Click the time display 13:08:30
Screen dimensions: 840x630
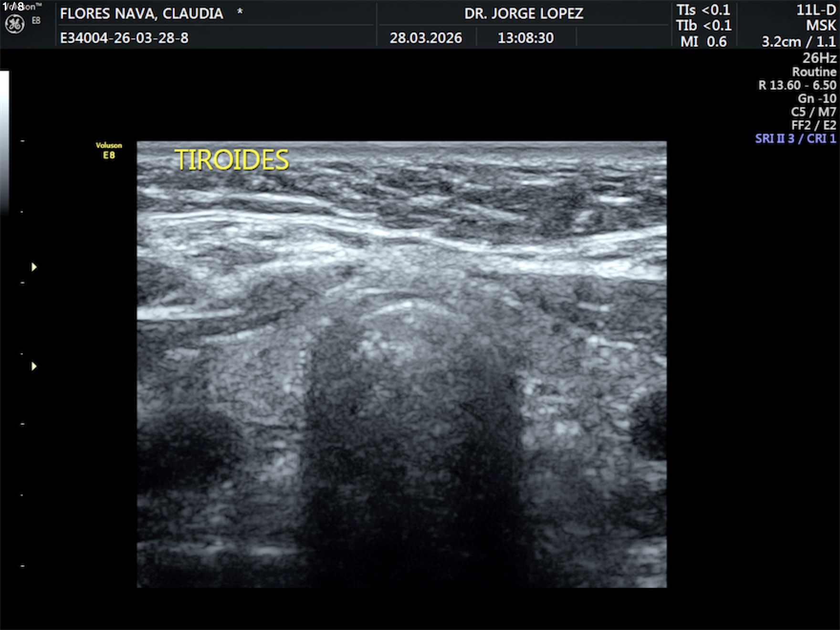pos(525,38)
